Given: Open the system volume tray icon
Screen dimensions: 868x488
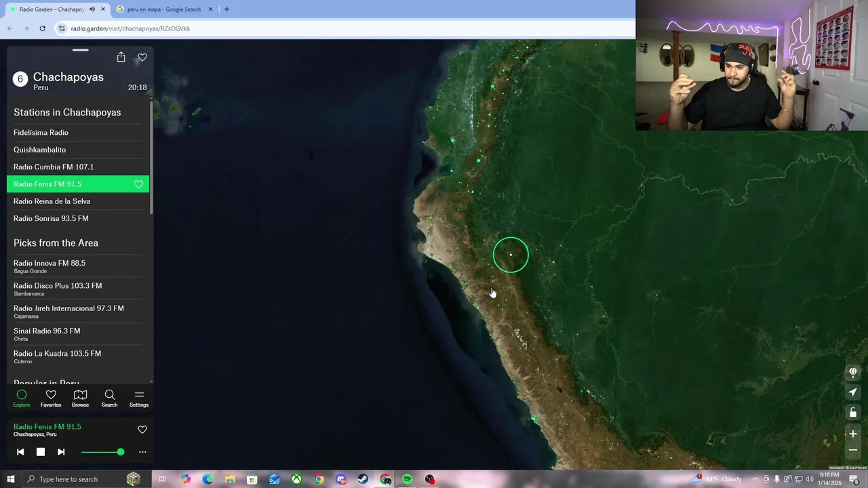Looking at the screenshot, I should [x=810, y=479].
